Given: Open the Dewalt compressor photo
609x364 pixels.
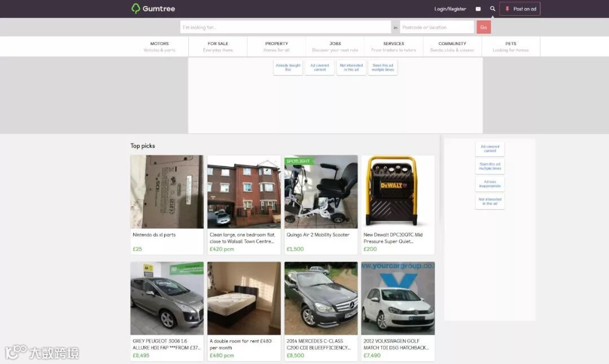Looking at the screenshot, I should point(398,192).
